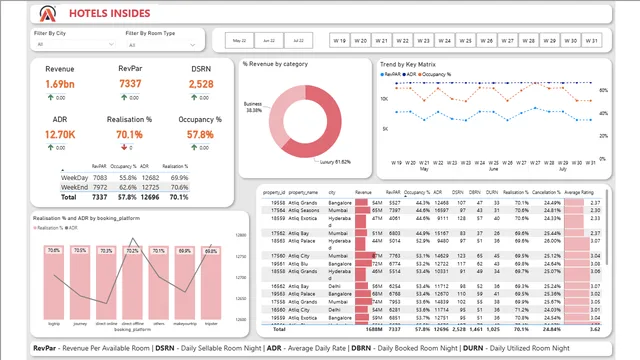
Task: Select the May 22 month filter
Action: [239, 40]
